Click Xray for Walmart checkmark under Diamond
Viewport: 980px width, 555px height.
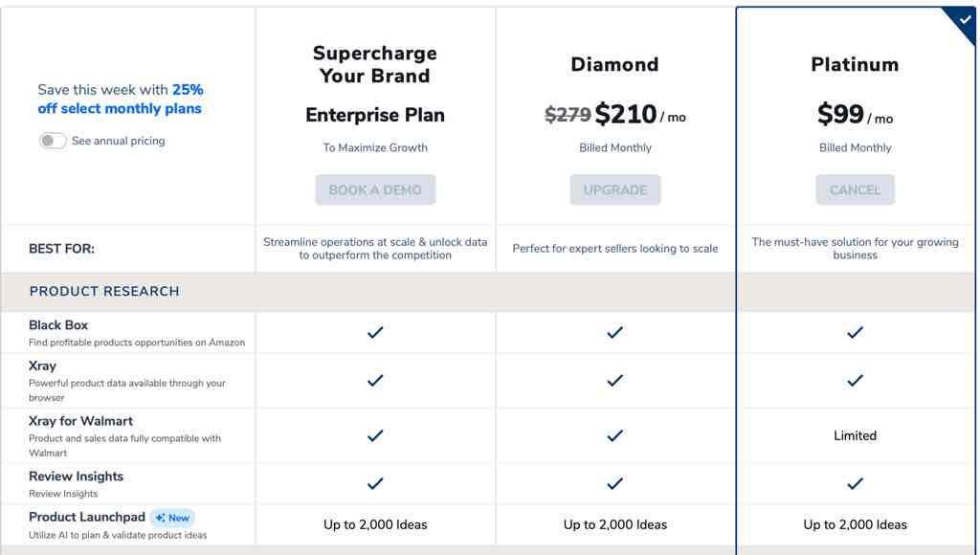click(x=615, y=435)
